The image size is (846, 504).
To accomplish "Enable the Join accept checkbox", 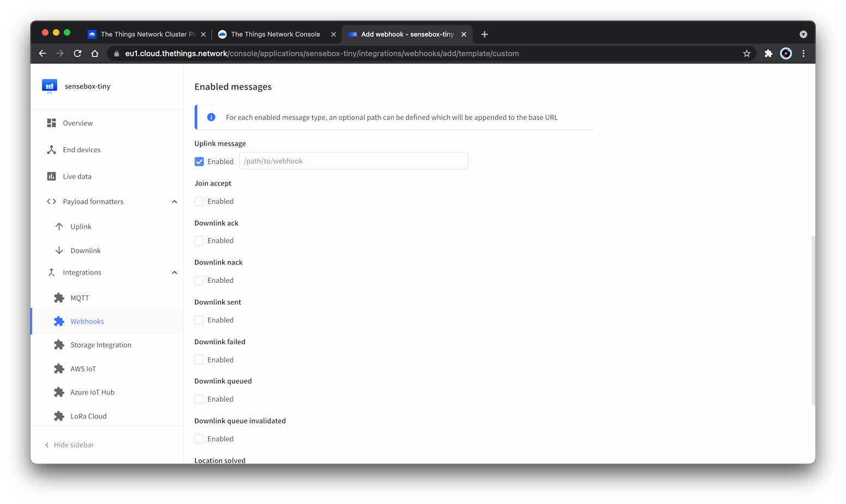I will click(x=200, y=201).
